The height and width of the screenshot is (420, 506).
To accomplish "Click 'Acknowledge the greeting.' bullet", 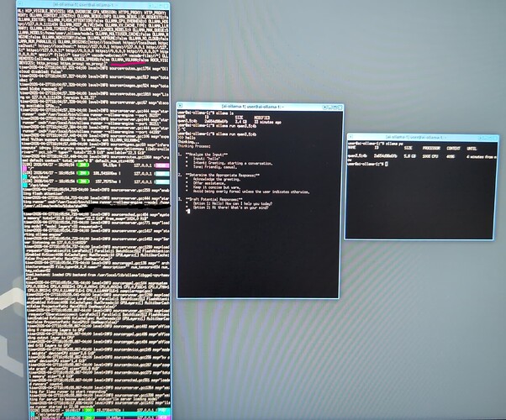I will (217, 180).
